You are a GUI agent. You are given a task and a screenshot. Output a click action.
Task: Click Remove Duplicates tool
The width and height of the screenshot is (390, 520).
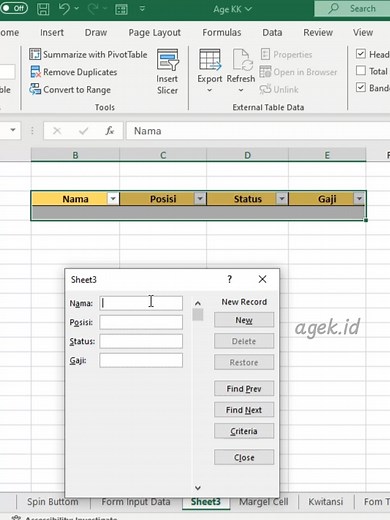point(73,72)
